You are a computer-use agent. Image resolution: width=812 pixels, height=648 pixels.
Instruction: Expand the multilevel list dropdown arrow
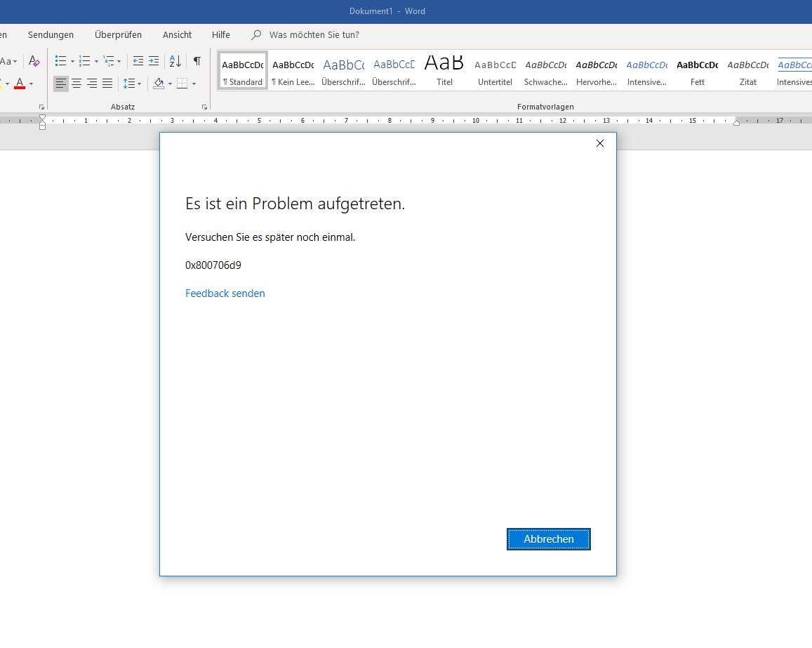point(119,62)
